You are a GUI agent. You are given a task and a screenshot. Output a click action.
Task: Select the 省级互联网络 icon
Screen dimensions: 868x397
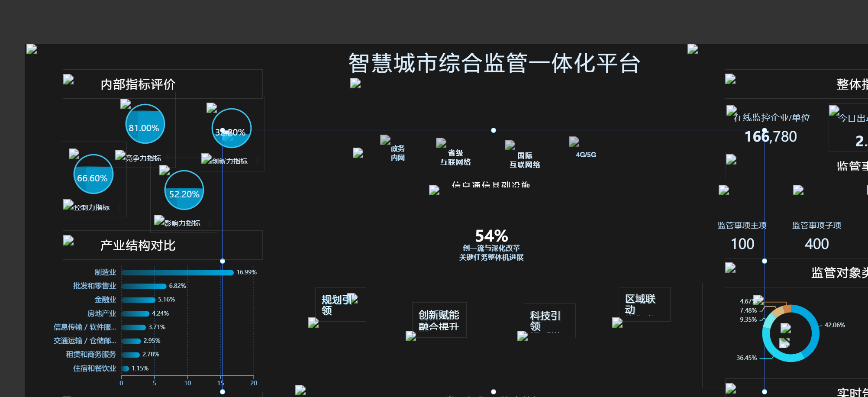tap(441, 143)
